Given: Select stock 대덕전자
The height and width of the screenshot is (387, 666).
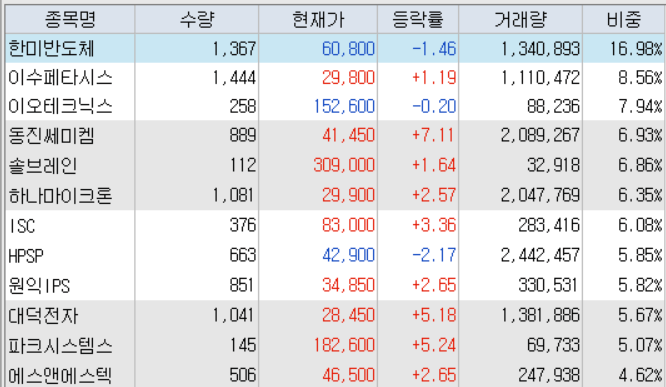Looking at the screenshot, I should pos(43,316).
